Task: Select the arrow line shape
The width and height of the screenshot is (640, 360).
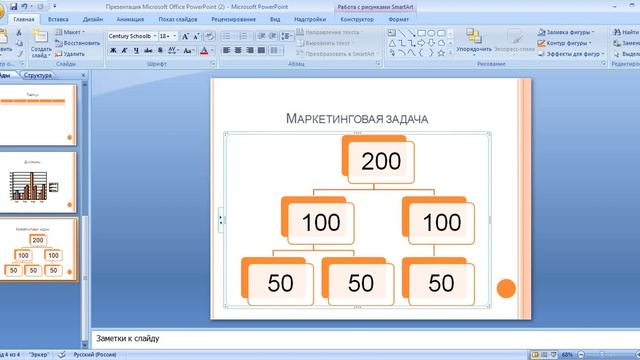Action: pos(412,33)
